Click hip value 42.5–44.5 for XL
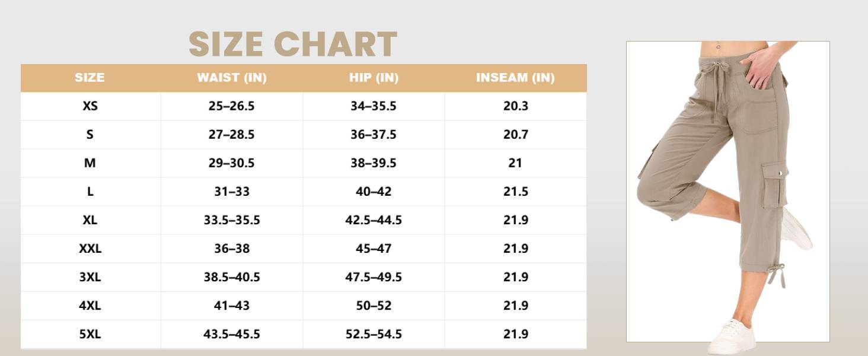The height and width of the screenshot is (356, 868). coord(374,220)
